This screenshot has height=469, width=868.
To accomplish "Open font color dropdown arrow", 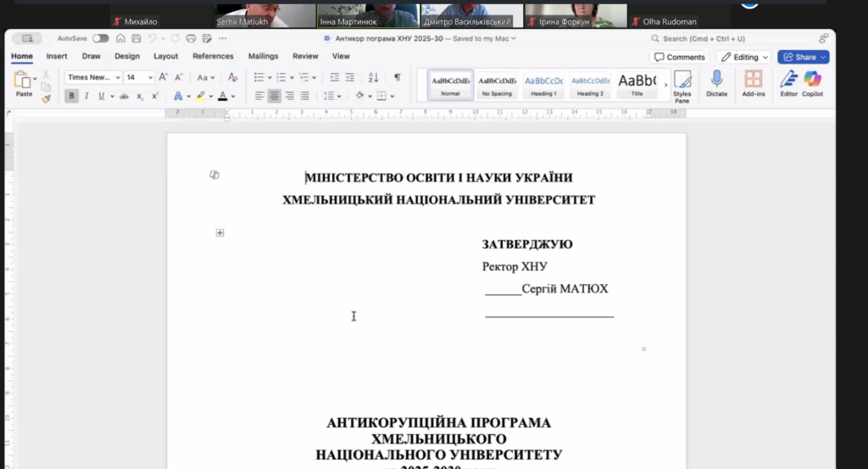I will [233, 97].
